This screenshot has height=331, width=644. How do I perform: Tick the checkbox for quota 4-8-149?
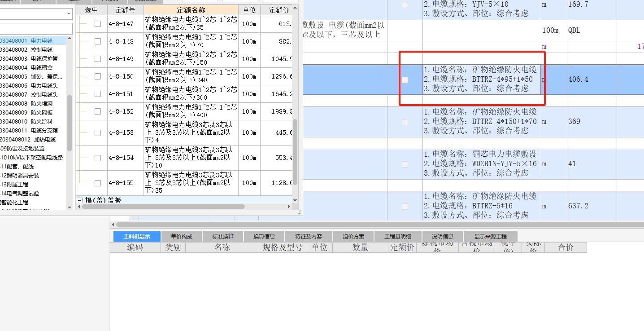pyautogui.click(x=98, y=59)
